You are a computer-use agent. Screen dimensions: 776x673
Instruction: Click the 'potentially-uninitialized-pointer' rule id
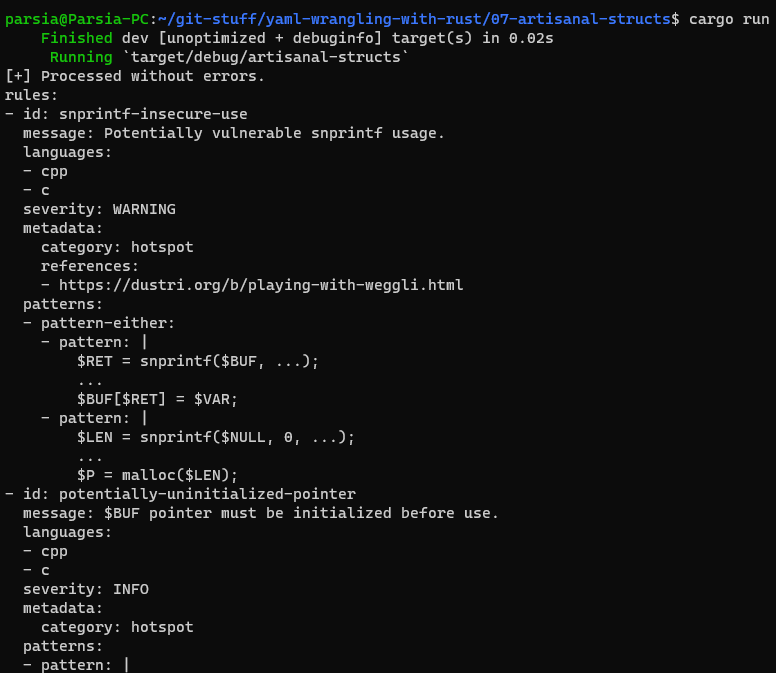pos(207,494)
